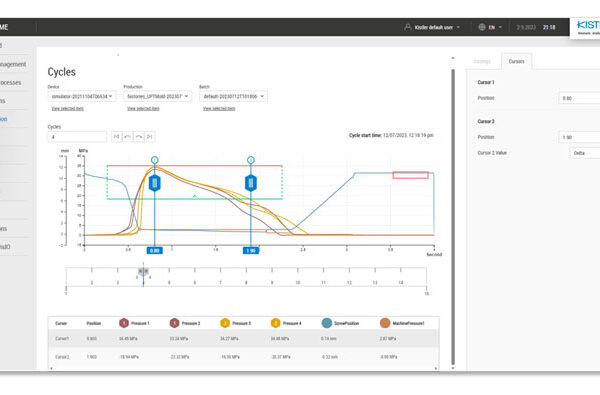Click the scroll-up arrow above the scrollbar
The height and width of the screenshot is (395, 600).
click(453, 58)
